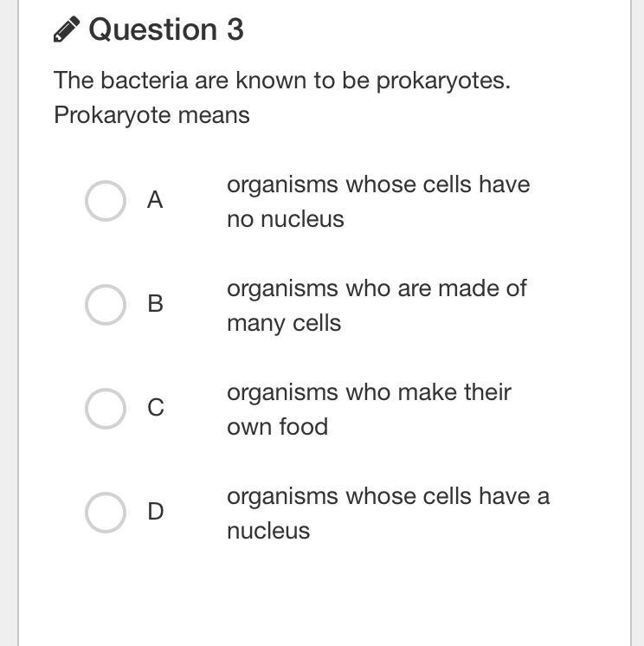This screenshot has width=644, height=646.
Task: Pick answer text 'organisms whose cells have no nucleus'
Action: pyautogui.click(x=377, y=201)
